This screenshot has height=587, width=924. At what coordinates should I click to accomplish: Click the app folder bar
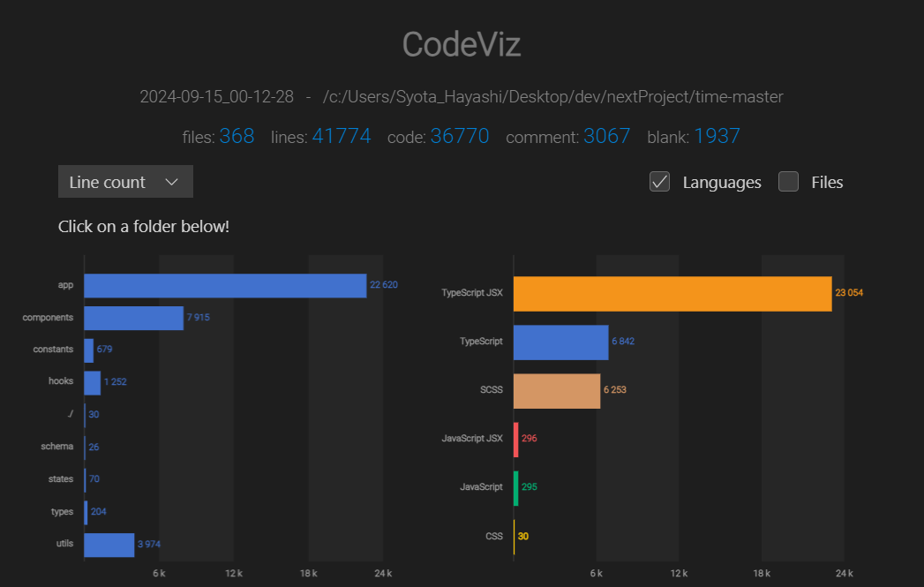point(221,285)
